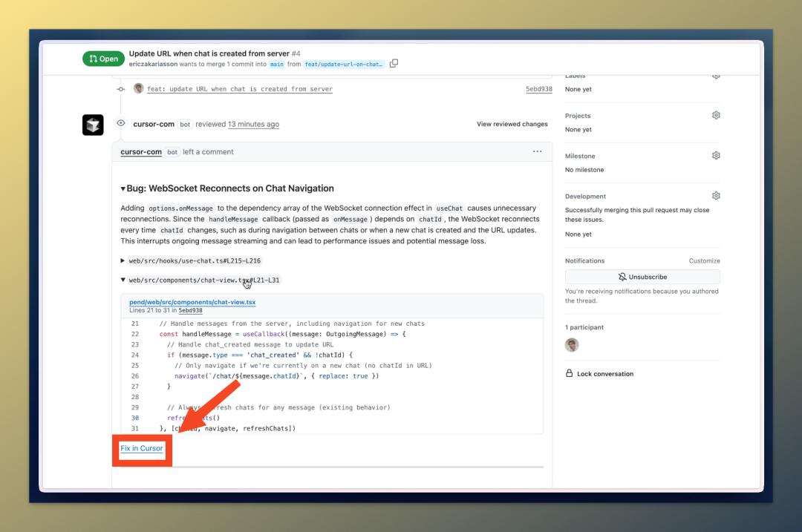Viewport: 802px width, 532px height.
Task: Expand the use-chat.ts#L215-L216 snippet
Action: [x=123, y=260]
